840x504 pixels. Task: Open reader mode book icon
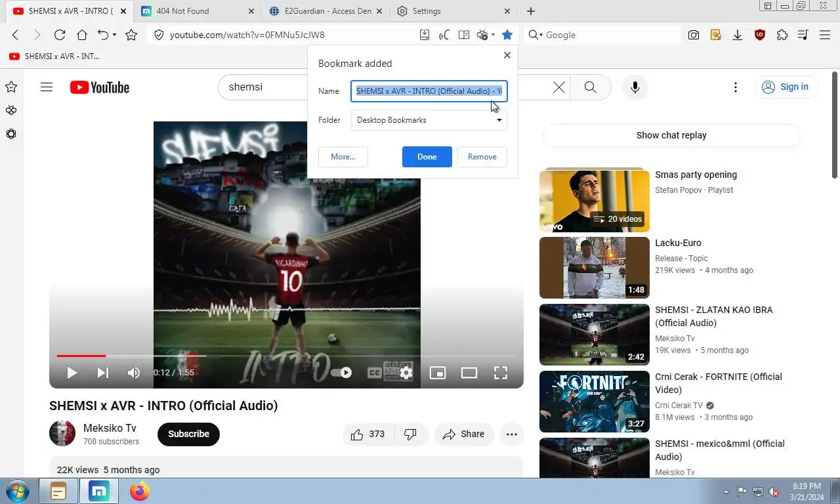[464, 35]
